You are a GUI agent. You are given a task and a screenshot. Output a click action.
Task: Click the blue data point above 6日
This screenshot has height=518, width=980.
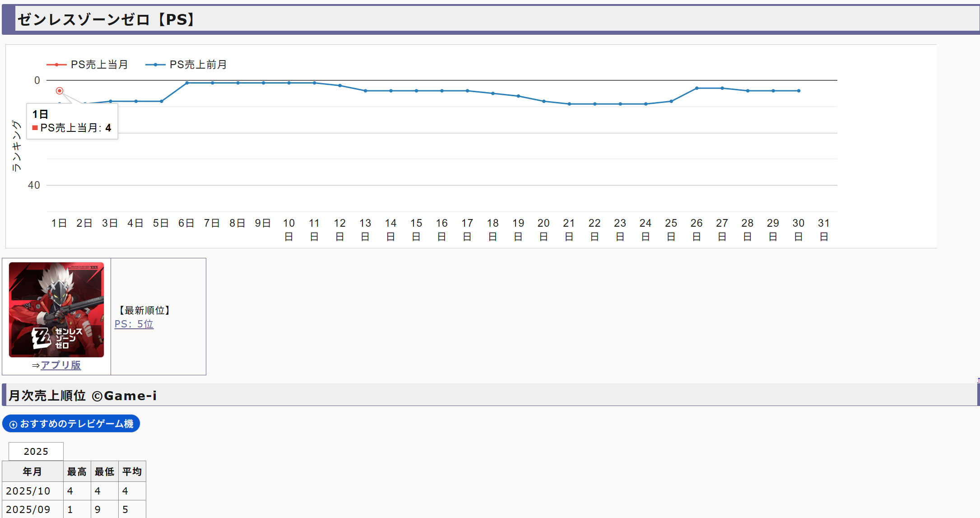pos(187,83)
